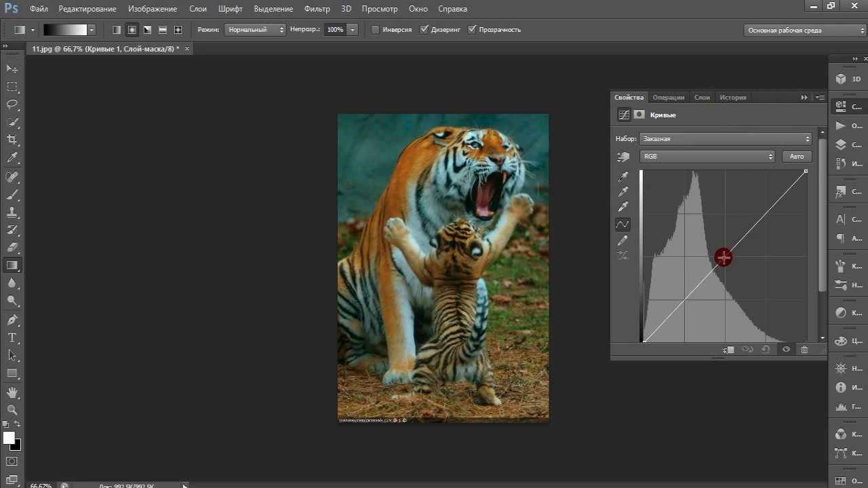The image size is (868, 488).
Task: Pick the black point eyedropper in Curves
Action: coord(623,177)
